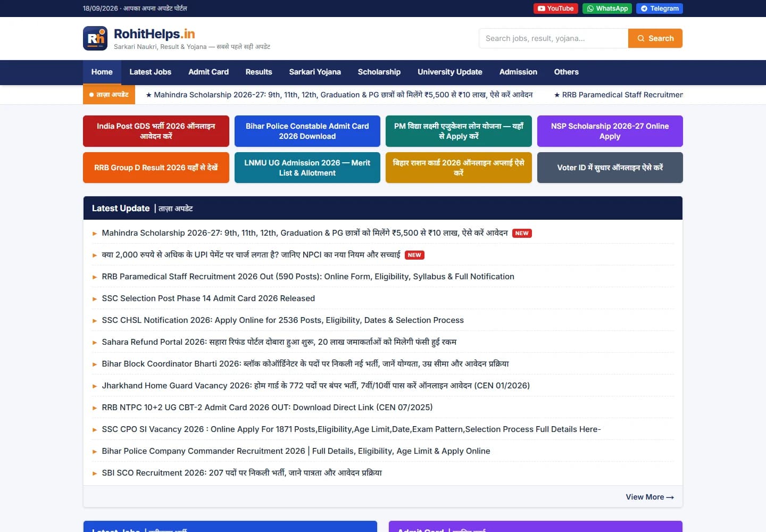Image resolution: width=766 pixels, height=532 pixels.
Task: Open the Latest Jobs menu
Action: click(151, 72)
